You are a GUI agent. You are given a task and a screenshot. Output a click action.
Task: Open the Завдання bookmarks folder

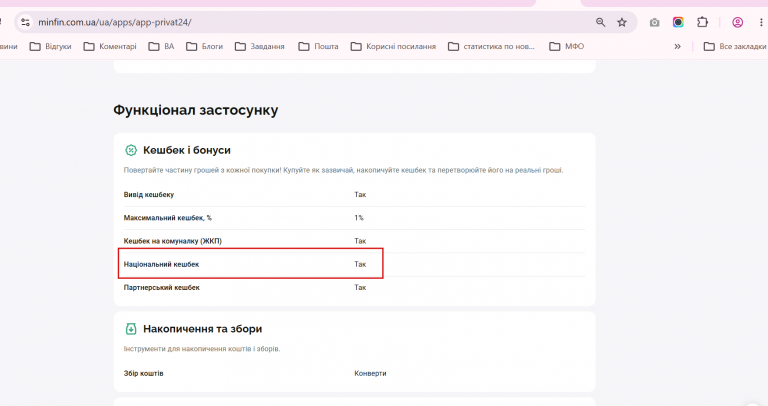(260, 47)
